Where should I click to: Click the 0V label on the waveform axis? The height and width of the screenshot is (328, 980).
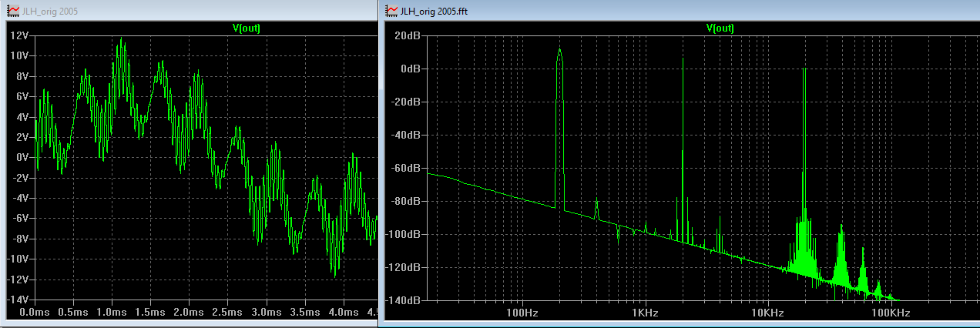click(22, 157)
